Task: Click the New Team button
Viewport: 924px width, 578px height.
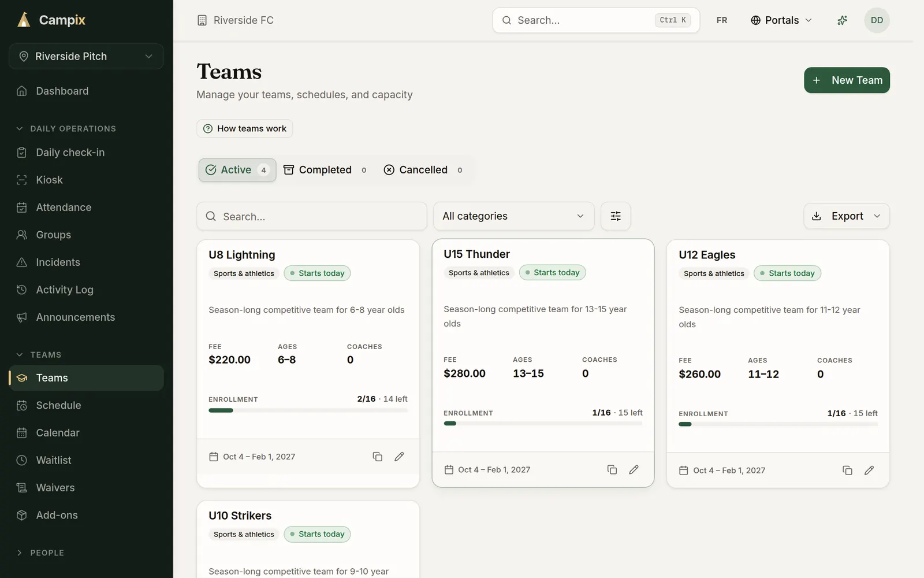Action: tap(847, 80)
